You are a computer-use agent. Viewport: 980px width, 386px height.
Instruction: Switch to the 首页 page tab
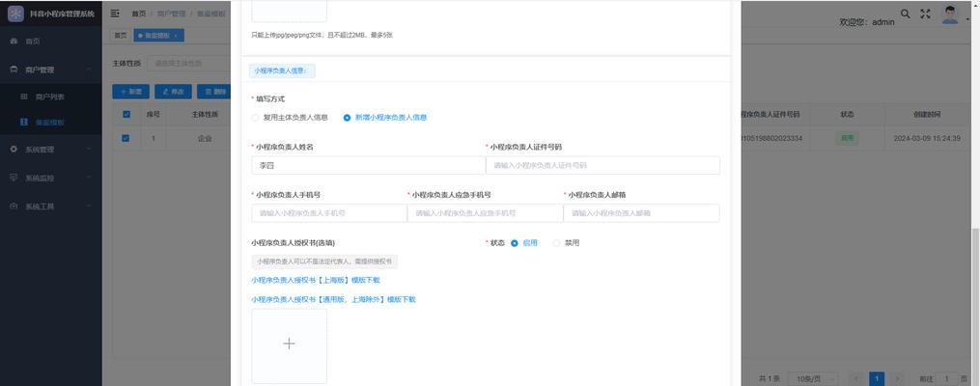tap(120, 36)
